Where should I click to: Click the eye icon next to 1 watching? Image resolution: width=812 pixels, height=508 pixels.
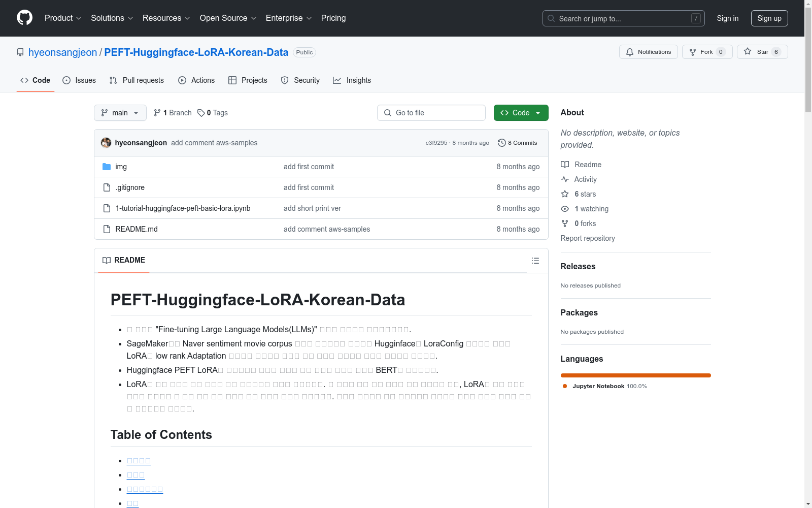[565, 209]
